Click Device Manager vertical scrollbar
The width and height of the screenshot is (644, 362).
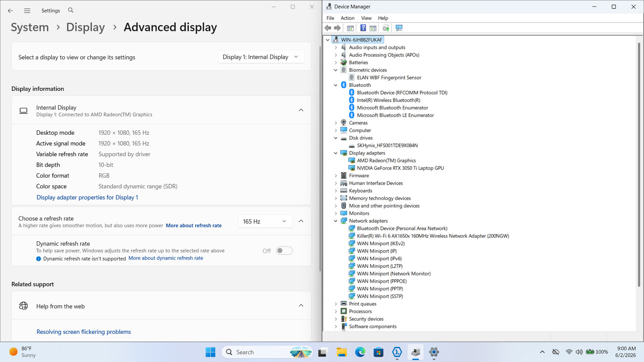pos(639,164)
